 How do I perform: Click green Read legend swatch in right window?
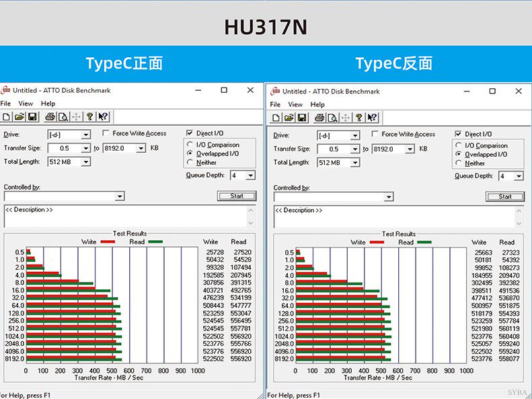point(424,243)
